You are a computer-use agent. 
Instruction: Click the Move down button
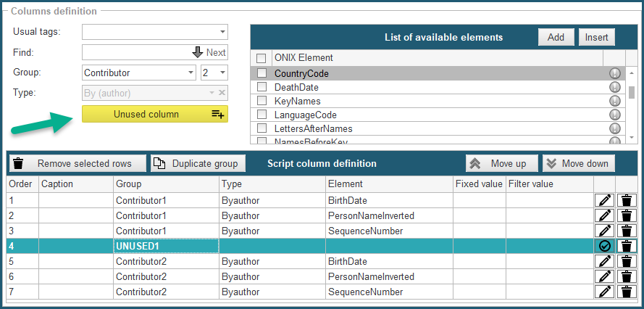click(x=578, y=163)
